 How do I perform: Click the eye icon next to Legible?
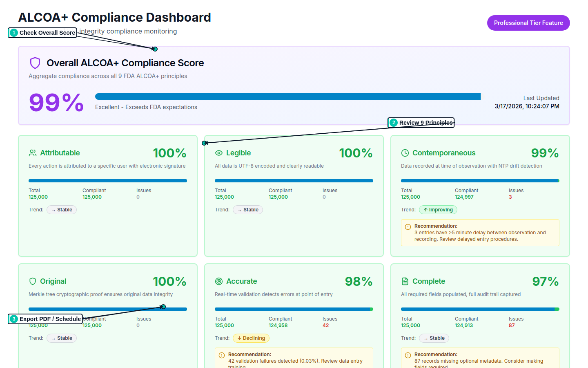click(218, 153)
